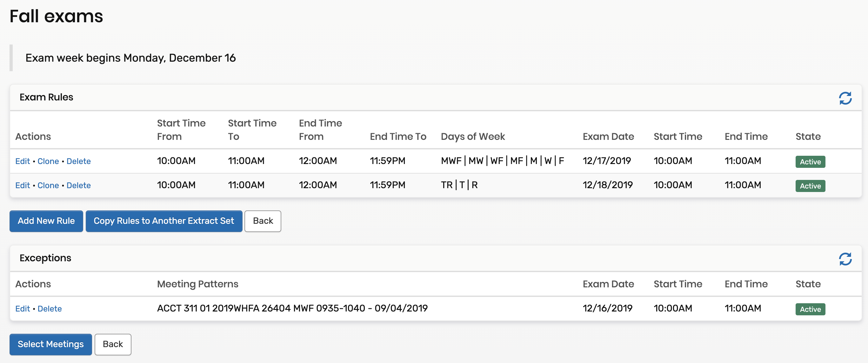This screenshot has width=868, height=363.
Task: Refresh the Exceptions panel
Action: (845, 259)
